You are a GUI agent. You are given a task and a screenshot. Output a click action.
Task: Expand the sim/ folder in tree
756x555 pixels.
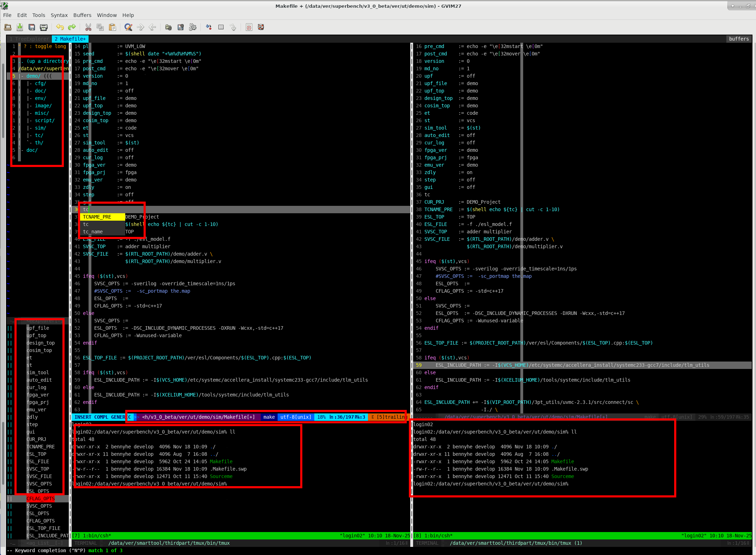tap(40, 128)
